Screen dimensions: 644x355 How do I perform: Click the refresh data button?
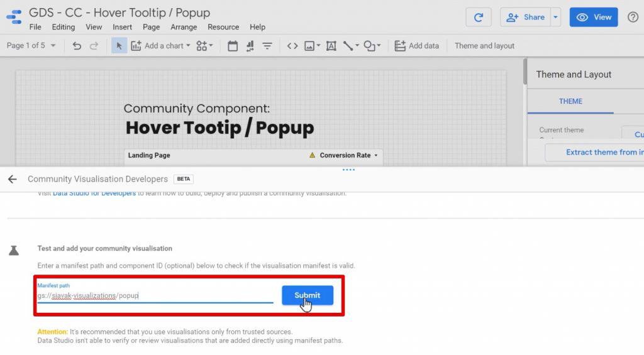click(479, 17)
